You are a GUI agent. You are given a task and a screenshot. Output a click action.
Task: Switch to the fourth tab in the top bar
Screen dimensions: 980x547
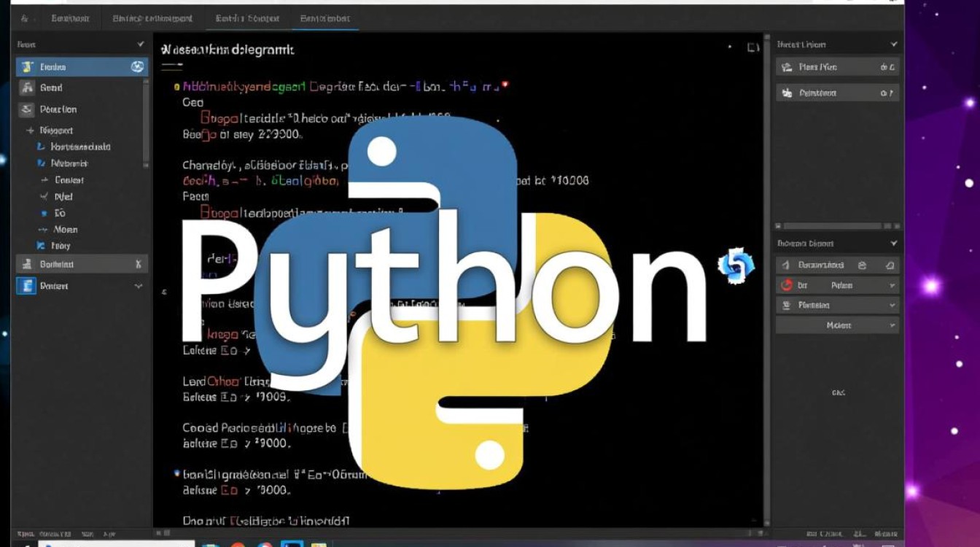coord(324,18)
